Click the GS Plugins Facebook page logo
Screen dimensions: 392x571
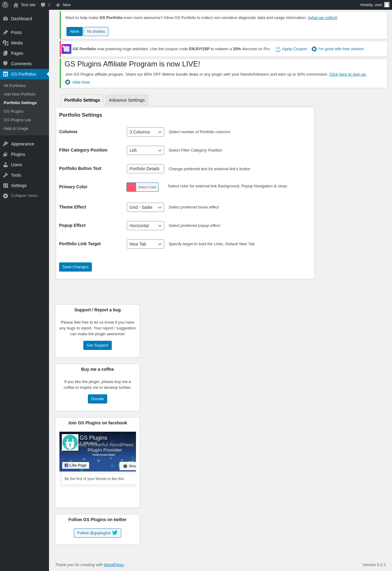70,442
